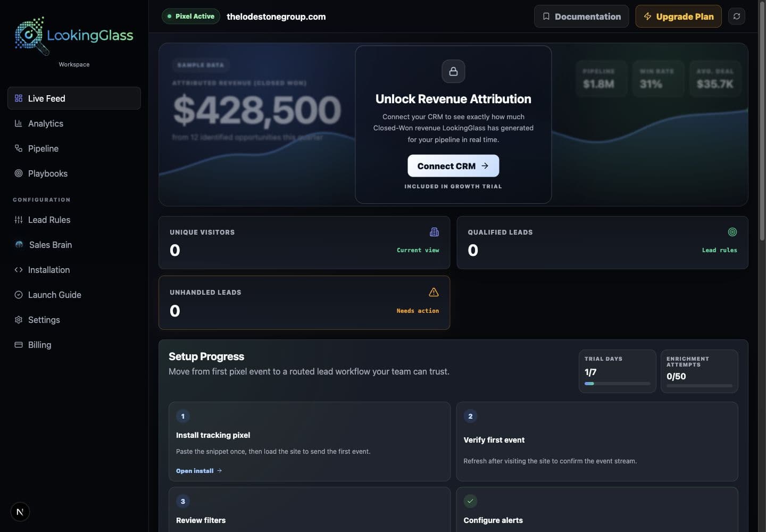Open the Launch Guide
The width and height of the screenshot is (766, 532).
click(x=74, y=295)
